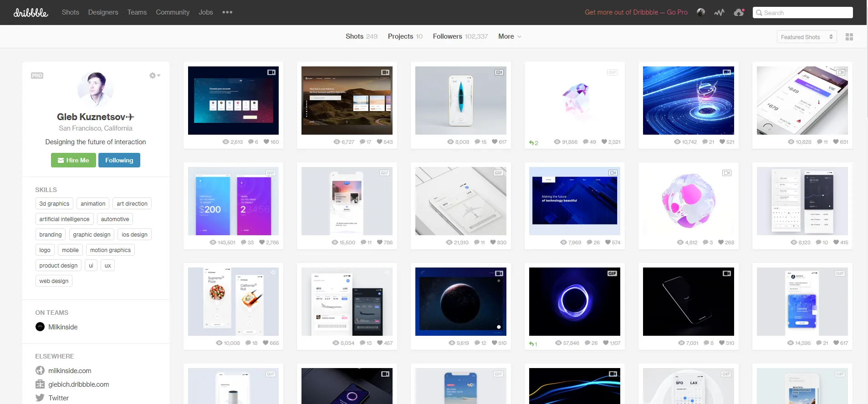Image resolution: width=868 pixels, height=404 pixels.
Task: Click the Milkinside team logo icon
Action: click(40, 327)
